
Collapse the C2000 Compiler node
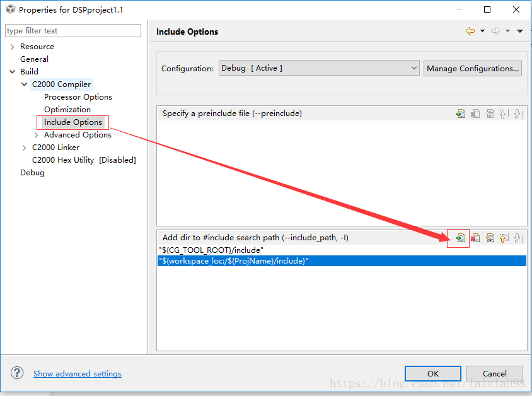25,84
